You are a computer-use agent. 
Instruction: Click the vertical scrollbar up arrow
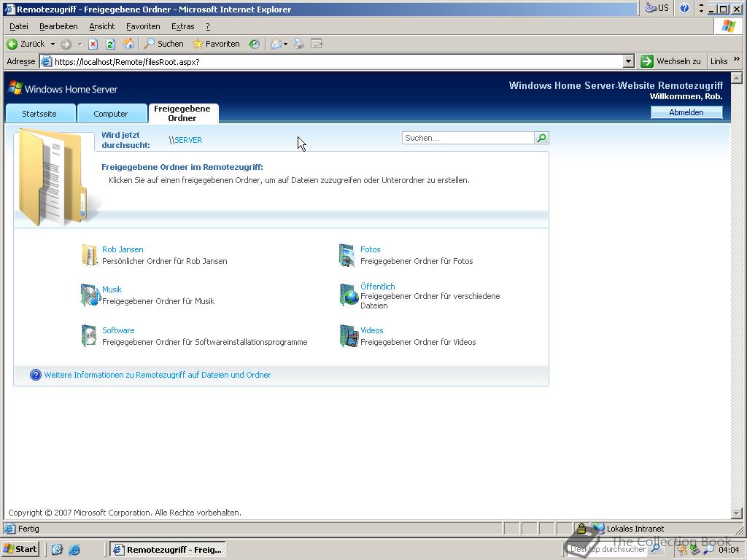tap(737, 77)
